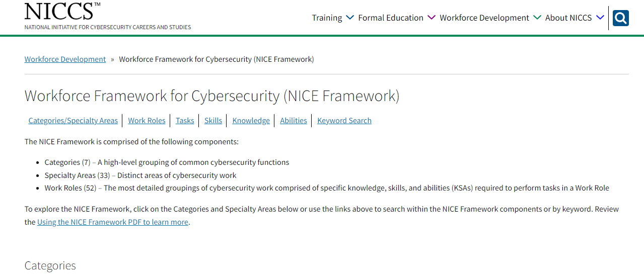
Task: Expand the Formal Education chevron
Action: click(432, 18)
